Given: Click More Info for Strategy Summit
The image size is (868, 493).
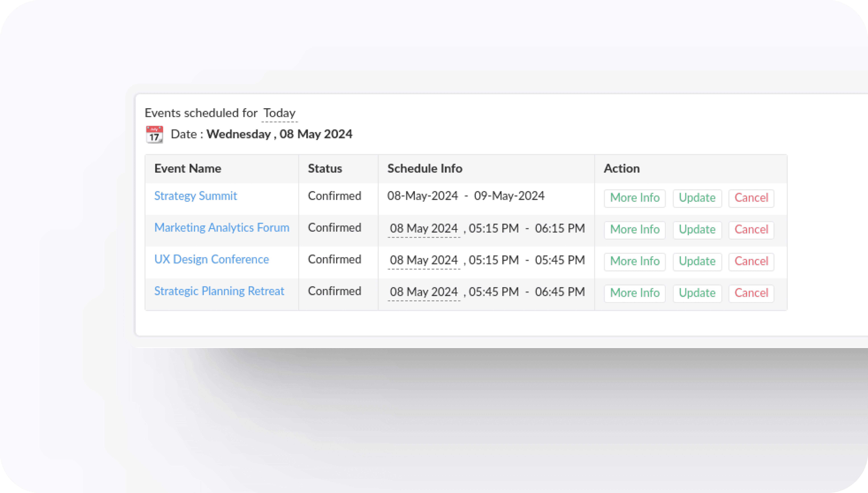Looking at the screenshot, I should click(635, 198).
